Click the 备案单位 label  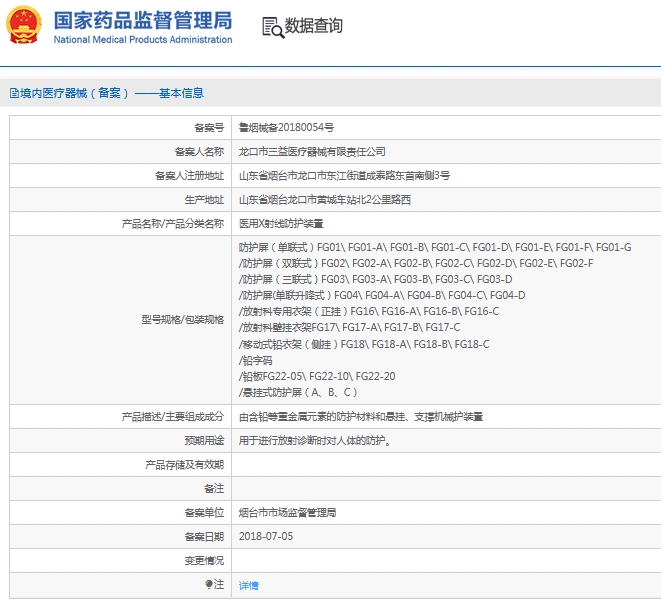pyautogui.click(x=204, y=513)
